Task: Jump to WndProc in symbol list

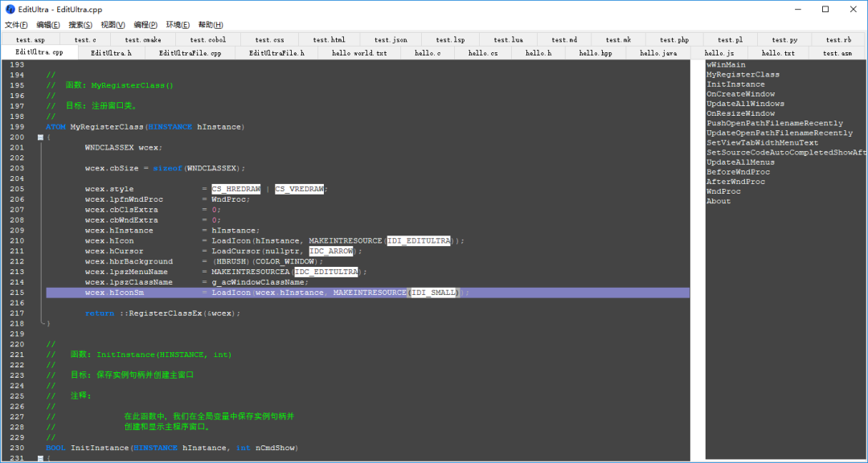Action: pos(723,191)
